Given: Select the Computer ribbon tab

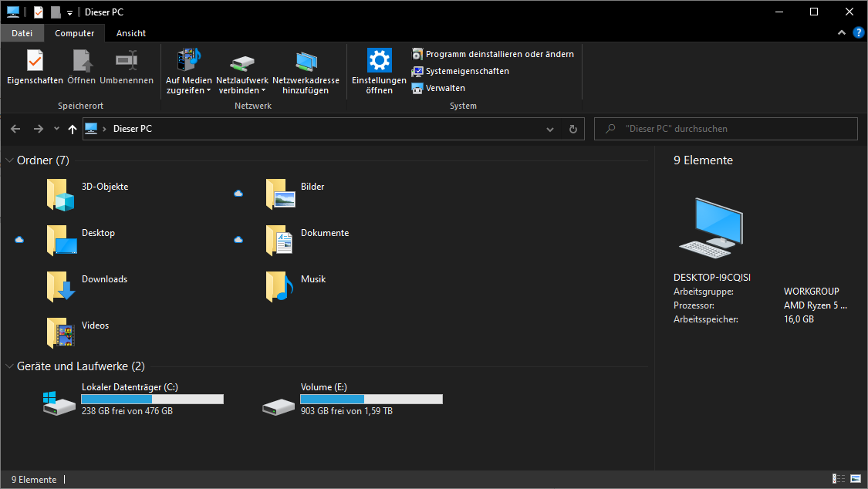Looking at the screenshot, I should coord(75,33).
